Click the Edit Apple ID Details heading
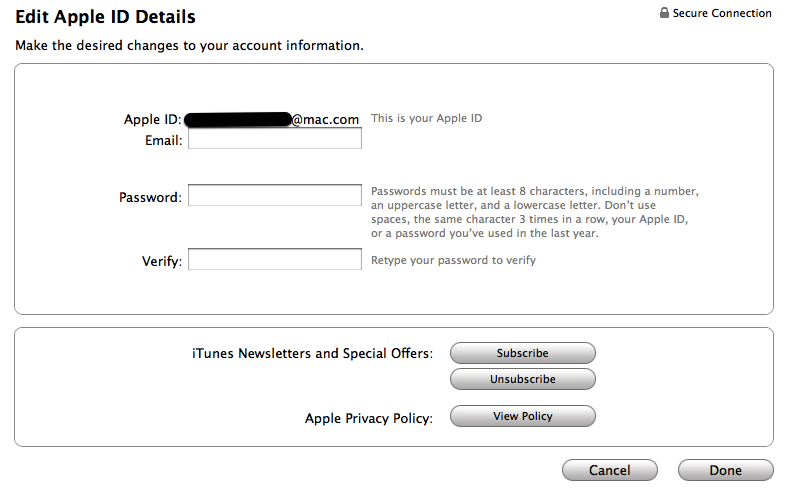Image resolution: width=788 pixels, height=492 pixels. (x=105, y=17)
